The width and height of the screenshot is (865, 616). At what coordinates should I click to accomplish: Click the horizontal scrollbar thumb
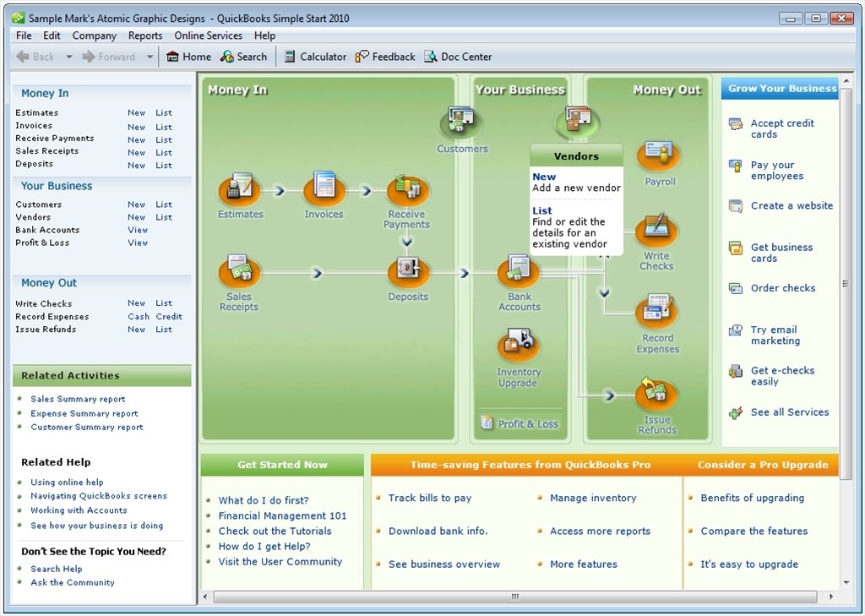[514, 597]
